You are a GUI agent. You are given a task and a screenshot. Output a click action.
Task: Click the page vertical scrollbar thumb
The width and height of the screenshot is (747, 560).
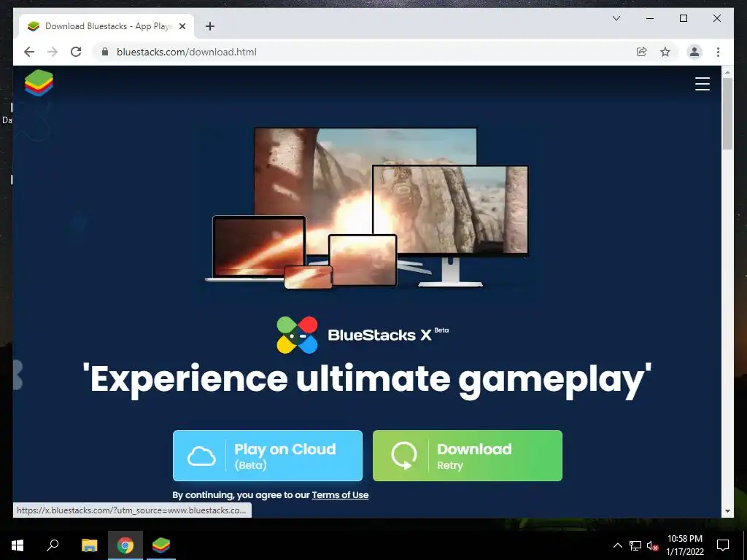727,113
